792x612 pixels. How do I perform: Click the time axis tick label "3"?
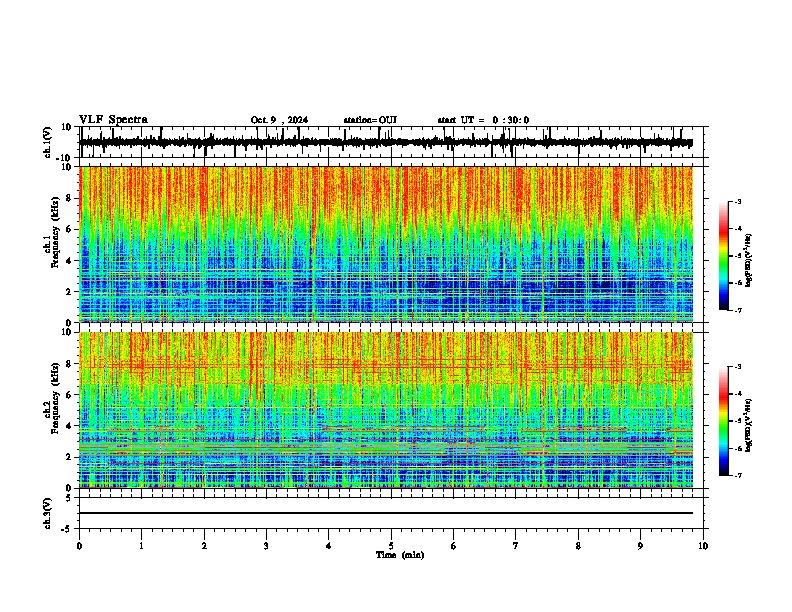pos(266,546)
